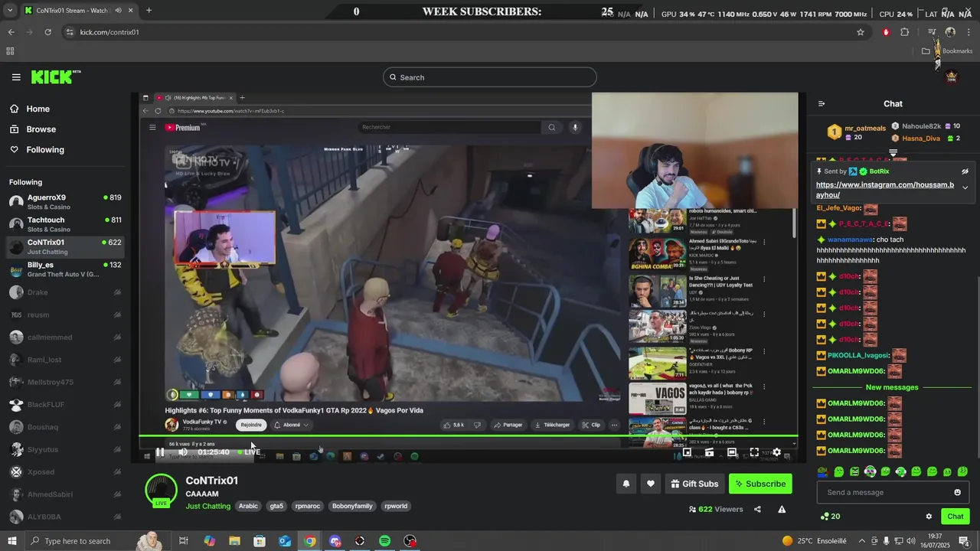
Task: Hide the pinned BotRix message
Action: [x=965, y=171]
